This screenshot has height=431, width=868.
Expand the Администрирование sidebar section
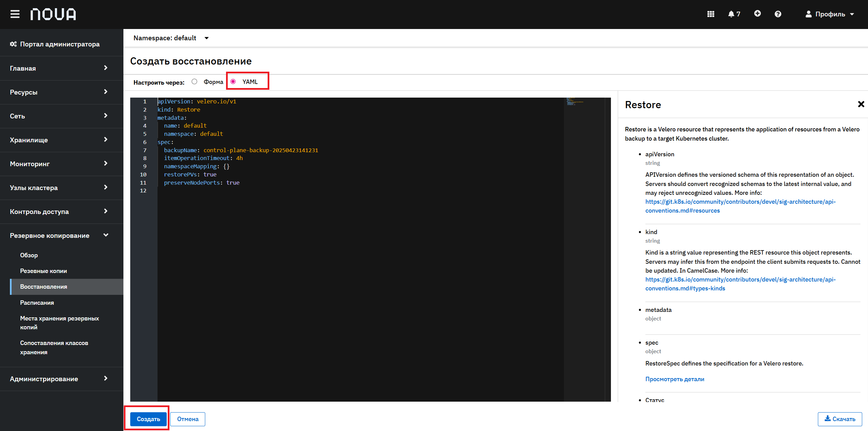(61, 379)
